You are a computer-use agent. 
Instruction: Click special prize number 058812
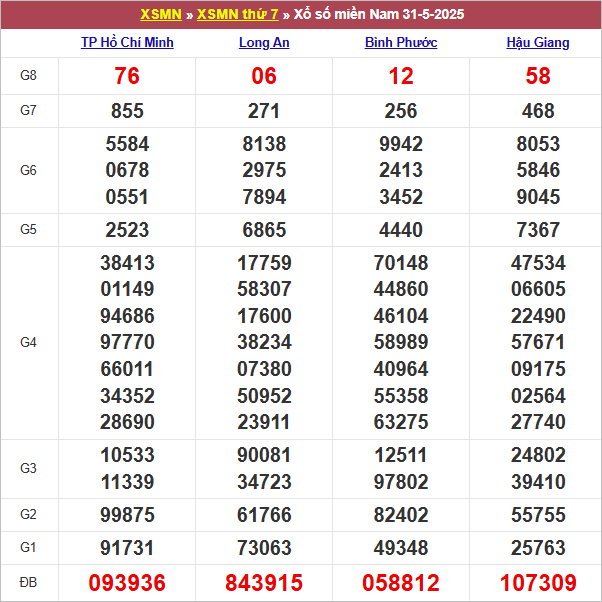coord(401,583)
